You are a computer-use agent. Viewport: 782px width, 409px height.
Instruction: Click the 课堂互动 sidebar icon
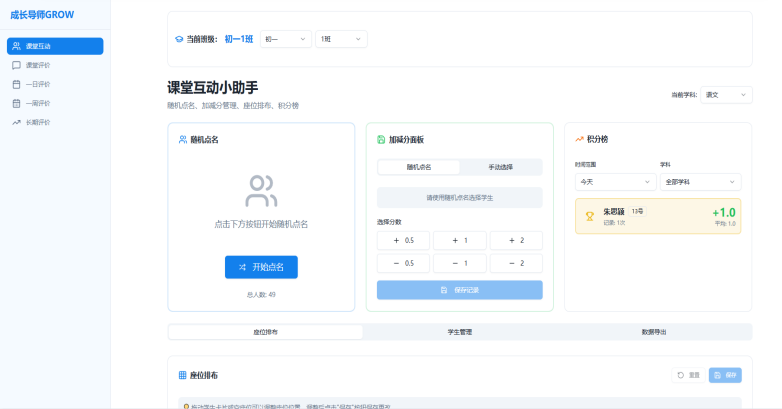(x=16, y=46)
